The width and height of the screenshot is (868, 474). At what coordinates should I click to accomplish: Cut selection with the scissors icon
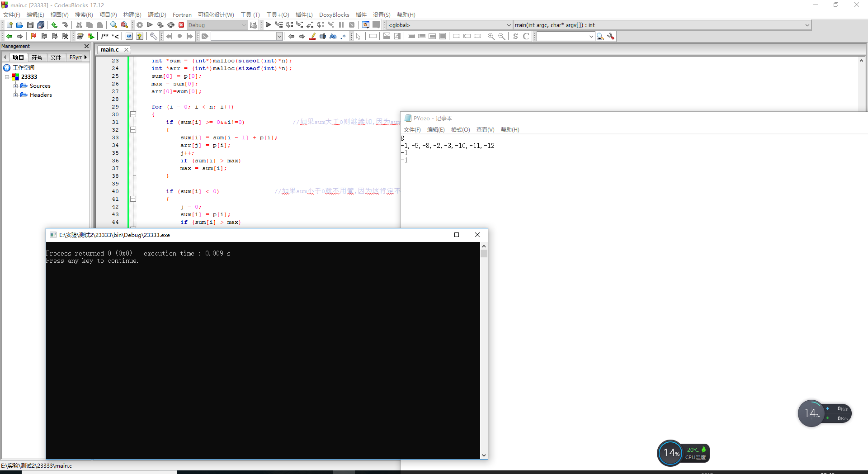(x=79, y=25)
